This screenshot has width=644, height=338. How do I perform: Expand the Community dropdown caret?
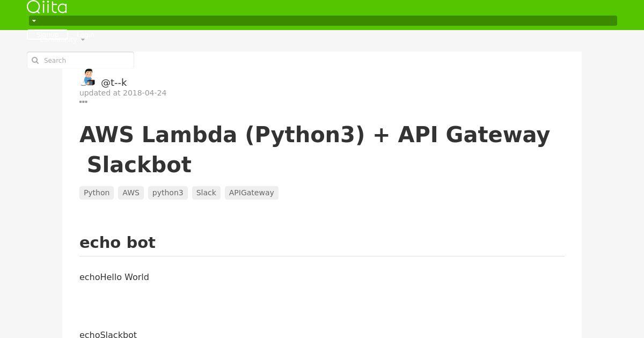tap(83, 40)
